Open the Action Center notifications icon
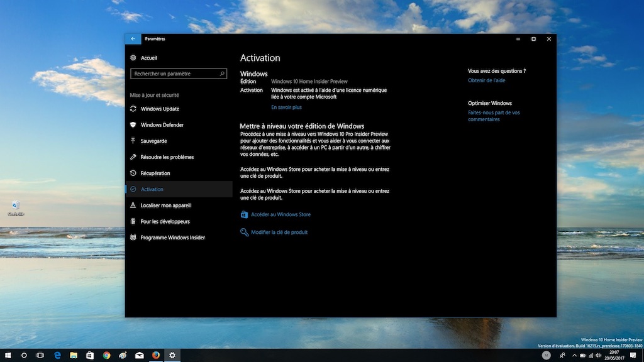Image resolution: width=644 pixels, height=362 pixels. pyautogui.click(x=633, y=356)
